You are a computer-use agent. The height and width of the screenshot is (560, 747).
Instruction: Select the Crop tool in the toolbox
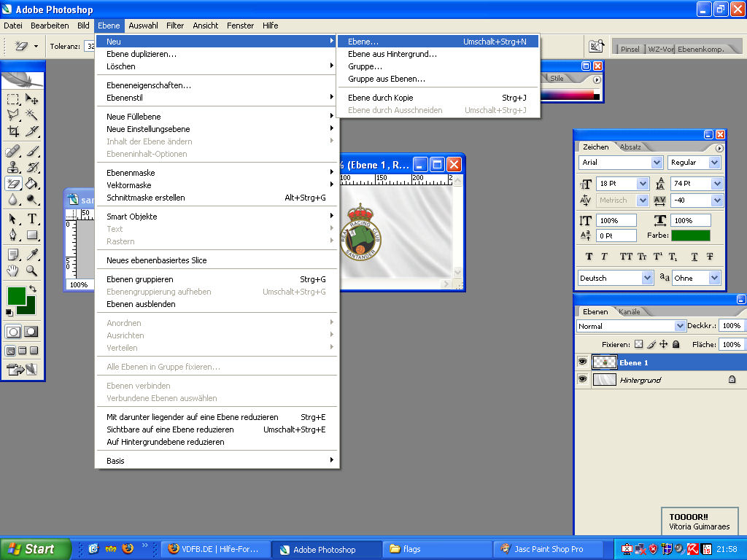13,132
